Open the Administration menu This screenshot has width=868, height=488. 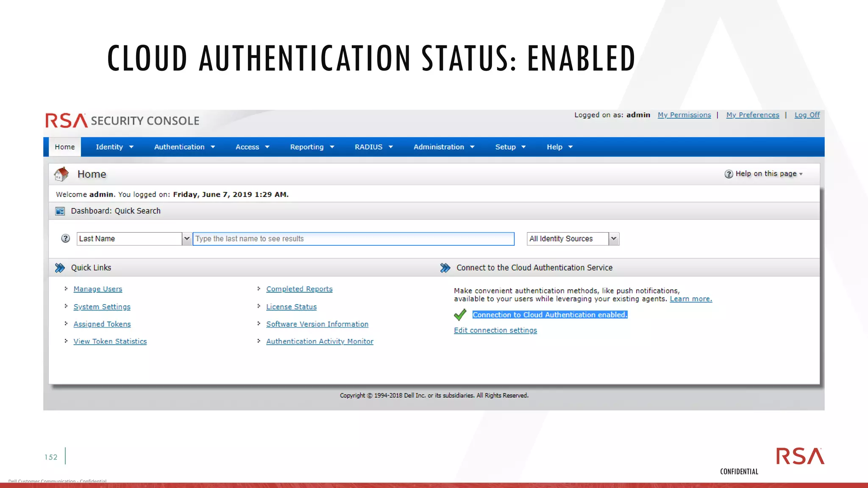(x=439, y=147)
